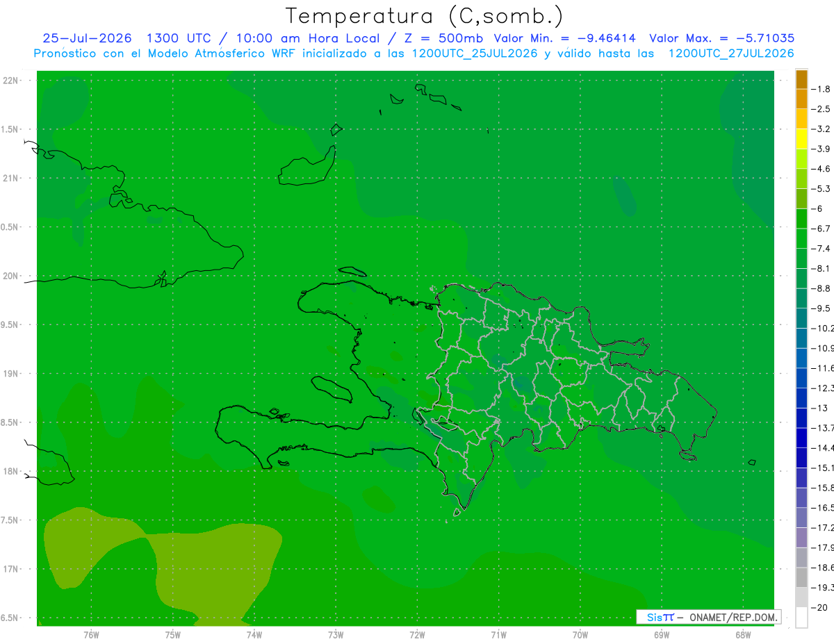Click the "20N" latitude axis label
Viewport: 834px width, 644px height.
[10, 276]
